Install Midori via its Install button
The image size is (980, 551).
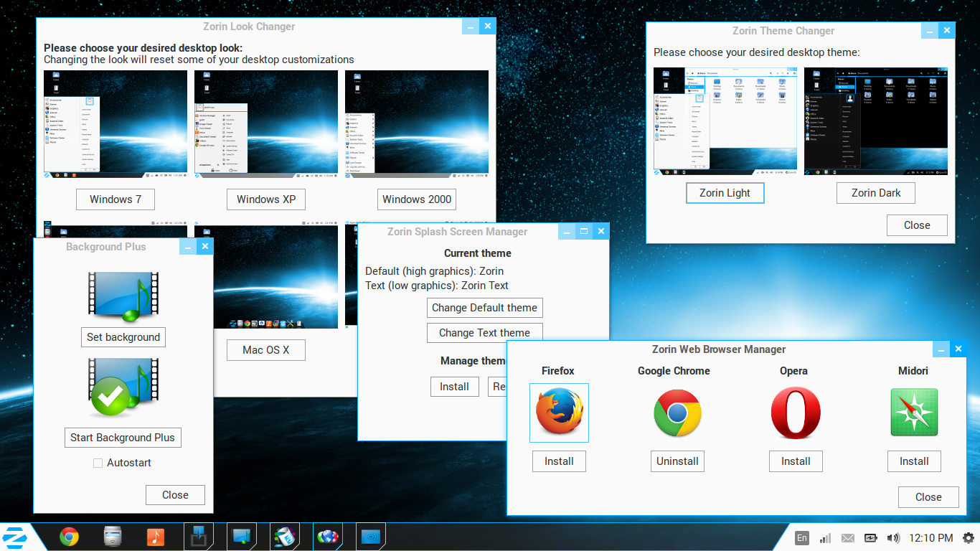pyautogui.click(x=914, y=461)
